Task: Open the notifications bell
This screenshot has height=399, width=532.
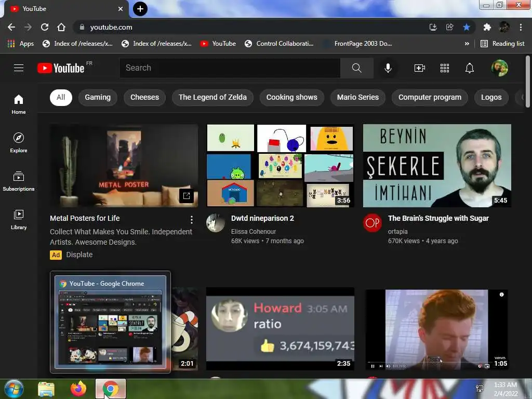Action: click(x=470, y=68)
